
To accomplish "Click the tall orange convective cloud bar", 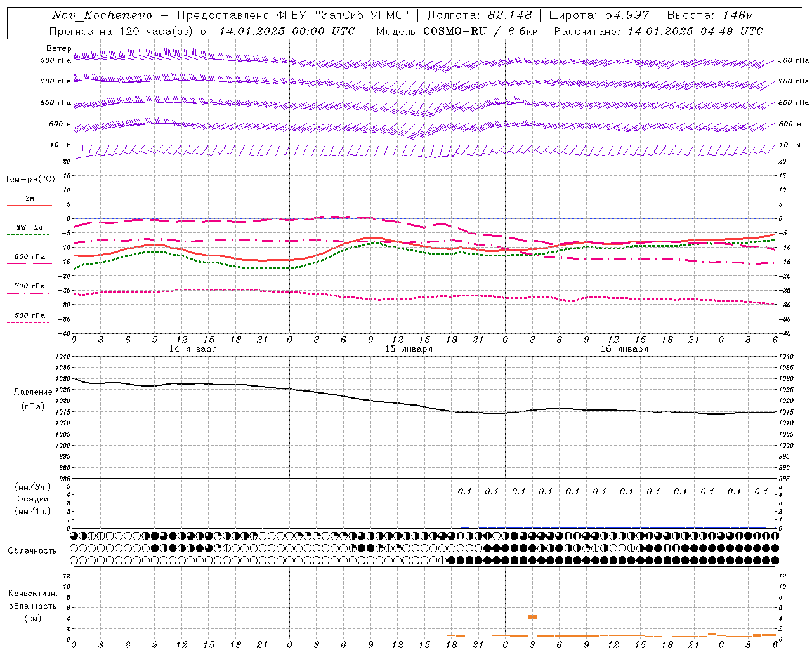I will click(x=532, y=617).
